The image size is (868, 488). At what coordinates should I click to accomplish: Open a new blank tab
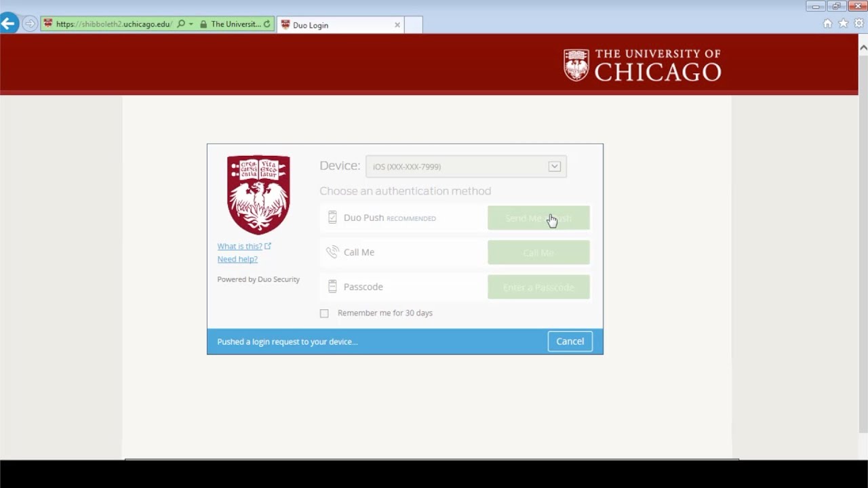point(414,25)
